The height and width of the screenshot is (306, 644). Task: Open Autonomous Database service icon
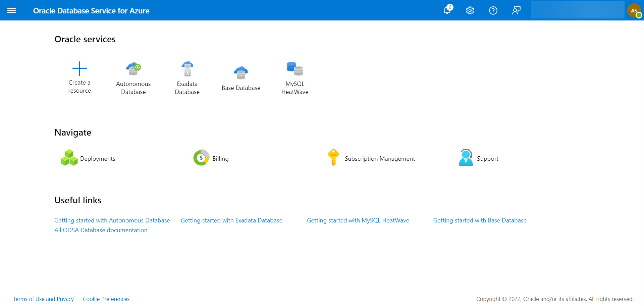click(133, 69)
